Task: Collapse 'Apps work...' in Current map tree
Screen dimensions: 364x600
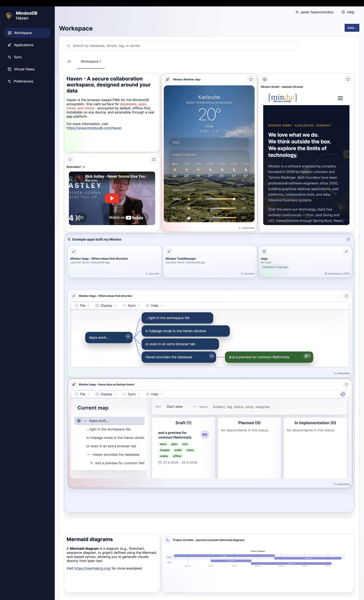Action: pos(85,421)
